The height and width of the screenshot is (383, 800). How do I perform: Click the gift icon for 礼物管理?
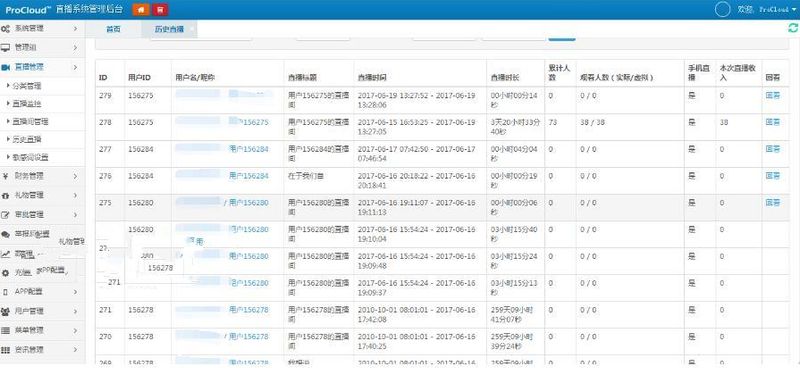coord(5,195)
